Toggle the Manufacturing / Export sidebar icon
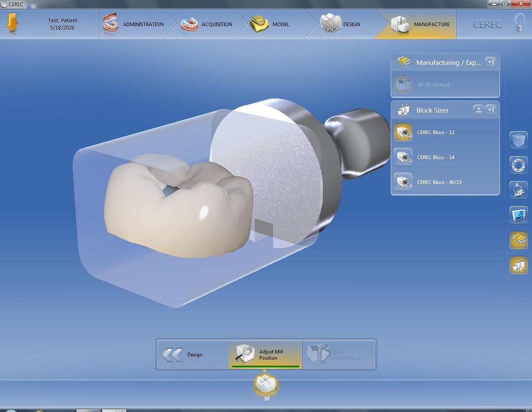This screenshot has height=412, width=532. pos(518,240)
